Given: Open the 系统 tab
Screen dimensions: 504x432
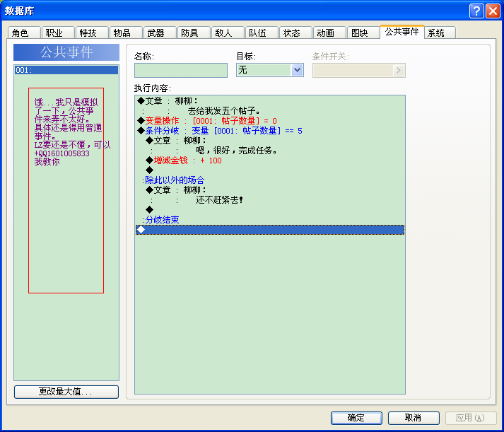Looking at the screenshot, I should pyautogui.click(x=440, y=33).
